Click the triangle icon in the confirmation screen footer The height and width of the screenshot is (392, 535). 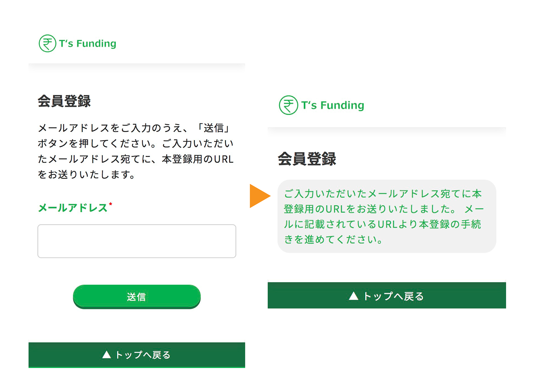(353, 296)
